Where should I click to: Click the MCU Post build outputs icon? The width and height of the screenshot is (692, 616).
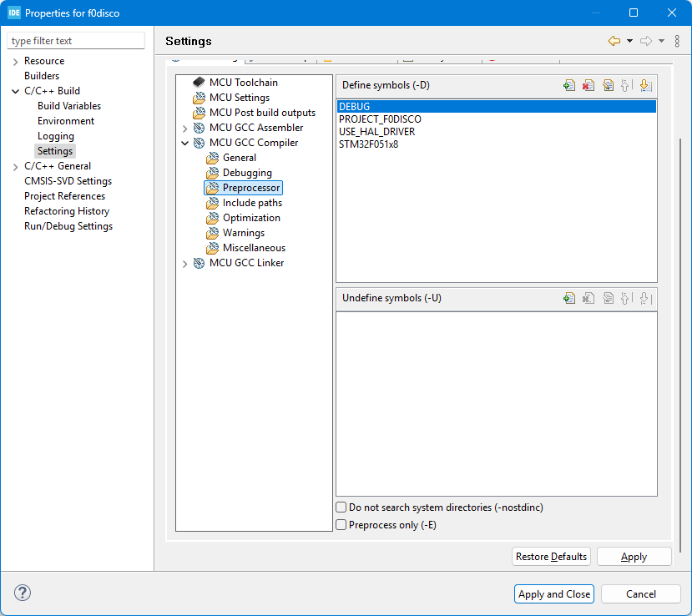(199, 113)
